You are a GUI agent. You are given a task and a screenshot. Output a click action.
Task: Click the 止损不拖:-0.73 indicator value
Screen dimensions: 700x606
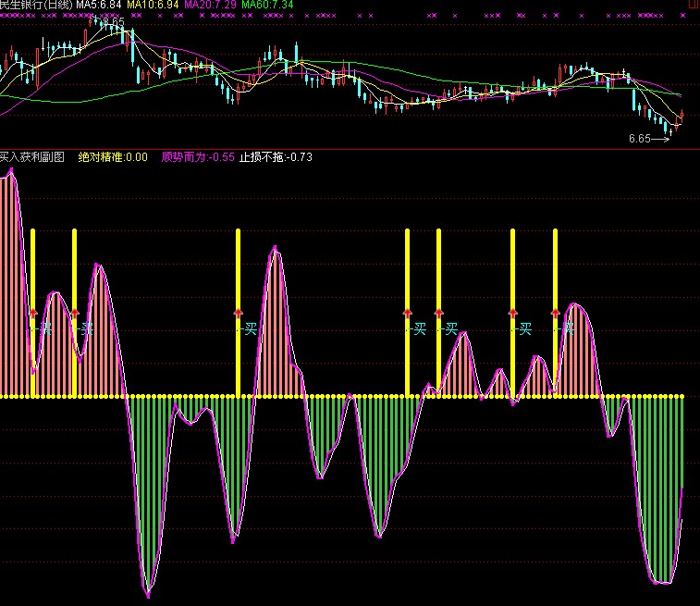276,157
